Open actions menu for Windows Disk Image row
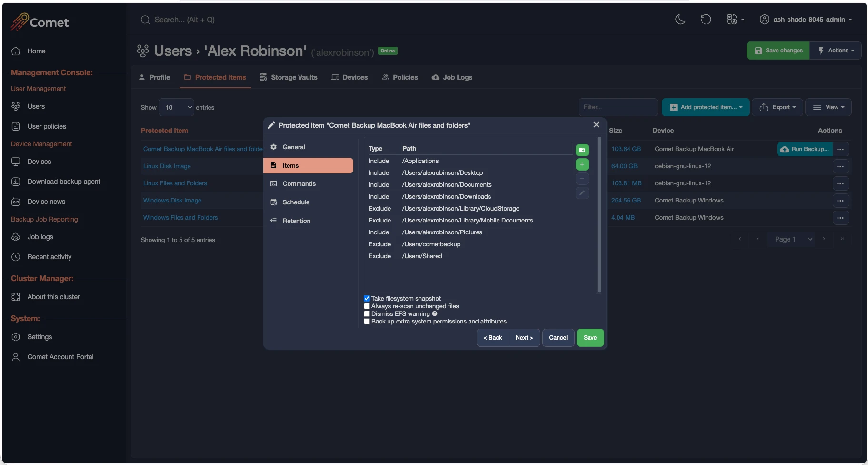The height and width of the screenshot is (465, 868). click(x=840, y=201)
